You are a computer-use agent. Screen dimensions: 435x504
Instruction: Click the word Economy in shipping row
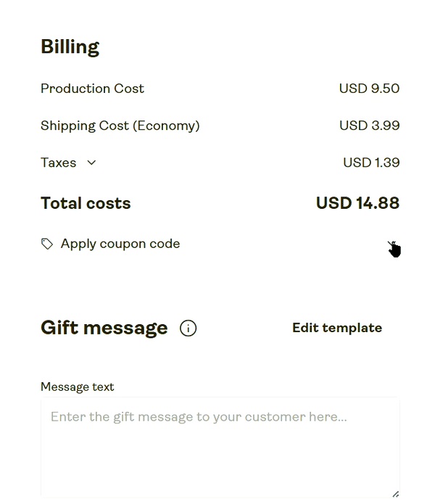pos(165,125)
